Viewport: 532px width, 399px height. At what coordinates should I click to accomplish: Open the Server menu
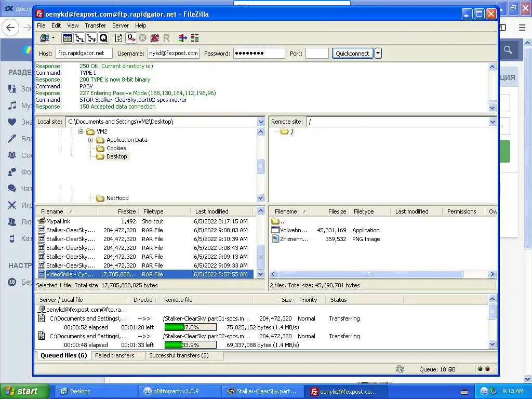click(121, 25)
